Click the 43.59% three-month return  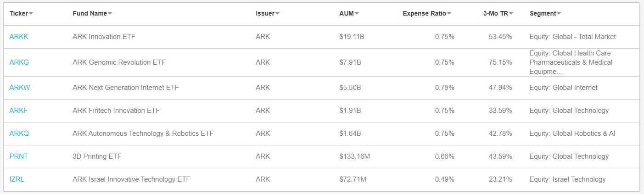(500, 156)
